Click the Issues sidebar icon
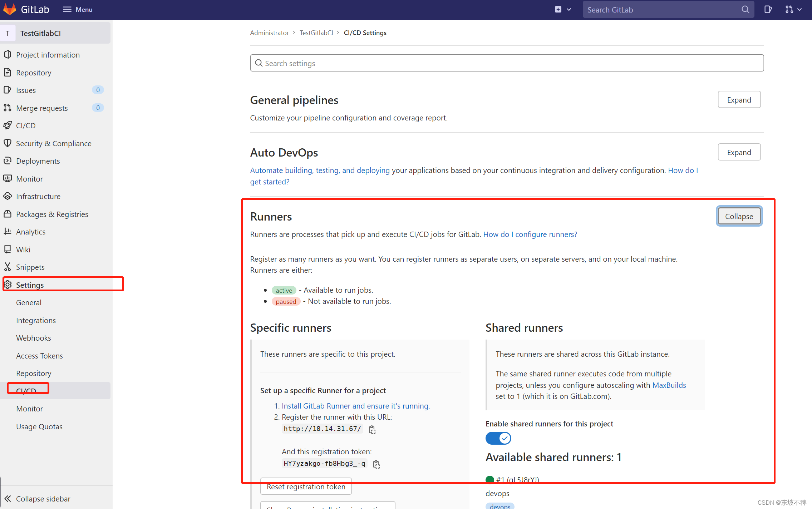The image size is (812, 509). pos(8,90)
